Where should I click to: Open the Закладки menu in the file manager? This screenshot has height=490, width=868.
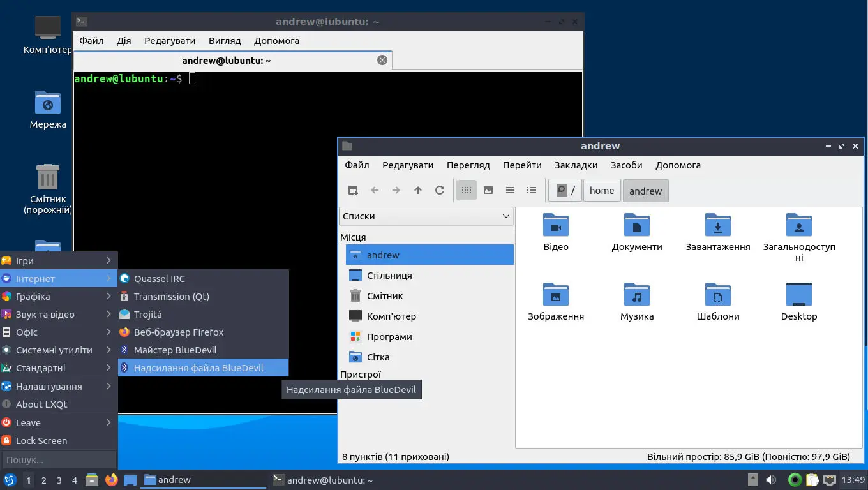click(576, 165)
